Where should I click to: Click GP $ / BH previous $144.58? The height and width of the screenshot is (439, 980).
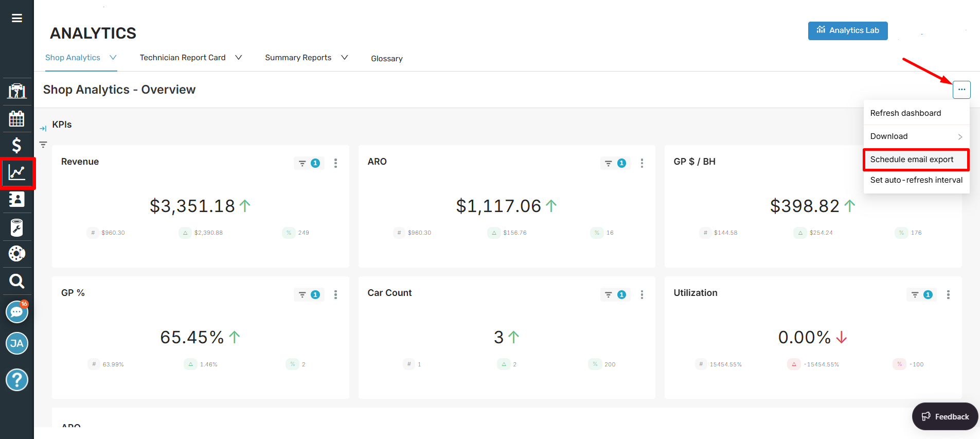click(725, 233)
